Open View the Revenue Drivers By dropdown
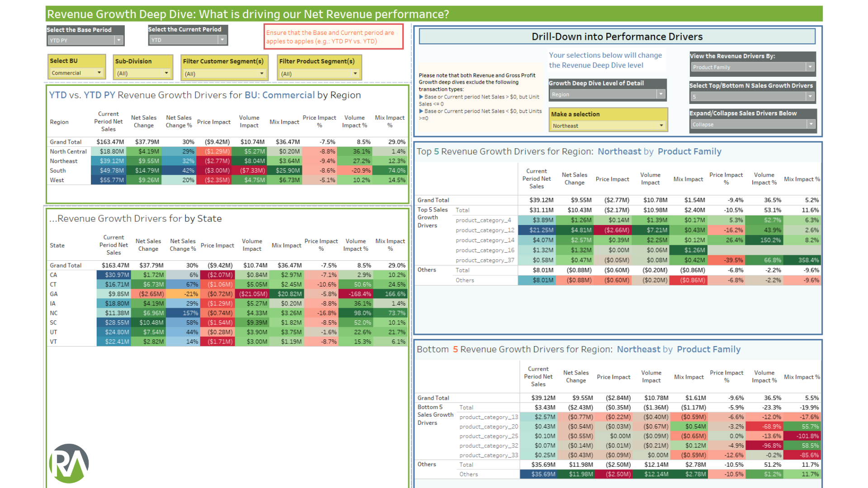The image size is (868, 488). point(752,67)
